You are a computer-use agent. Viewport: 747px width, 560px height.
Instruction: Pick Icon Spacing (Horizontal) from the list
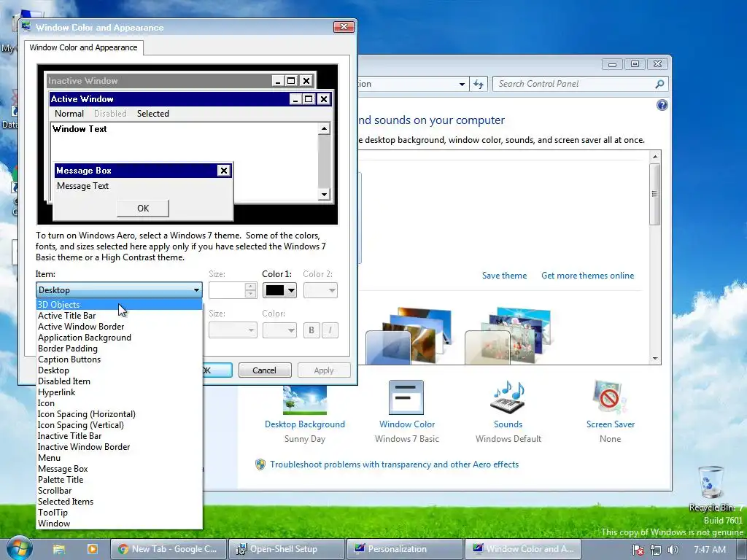tap(119, 414)
